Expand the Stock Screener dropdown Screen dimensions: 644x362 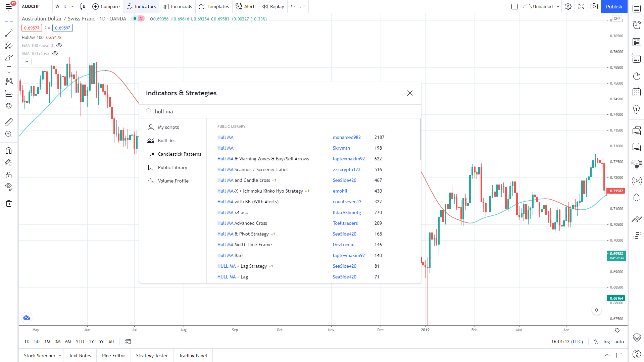(x=60, y=356)
